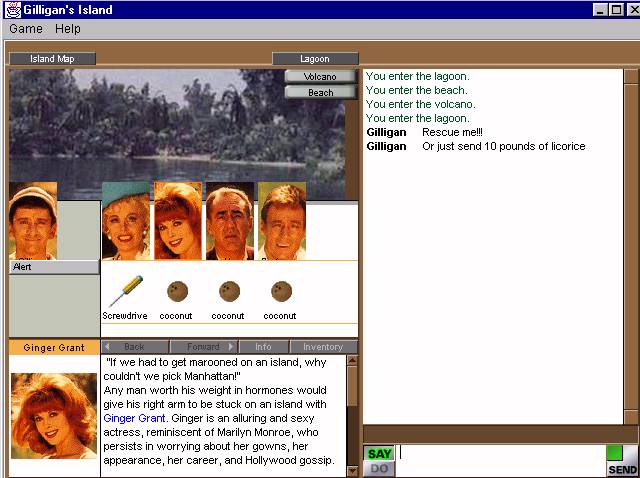The height and width of the screenshot is (478, 640).
Task: Click Gilligan's portrait in white hat
Action: 33,221
